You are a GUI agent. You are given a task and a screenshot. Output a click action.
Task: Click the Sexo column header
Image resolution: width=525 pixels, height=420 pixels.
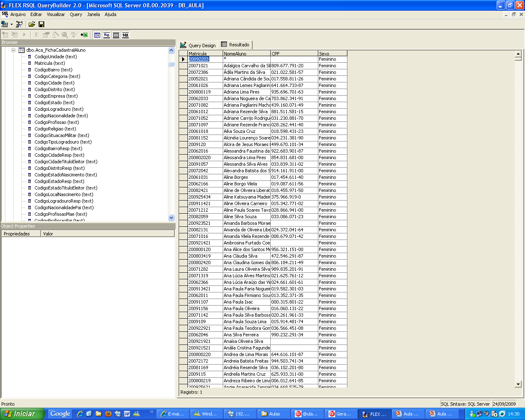pos(332,53)
